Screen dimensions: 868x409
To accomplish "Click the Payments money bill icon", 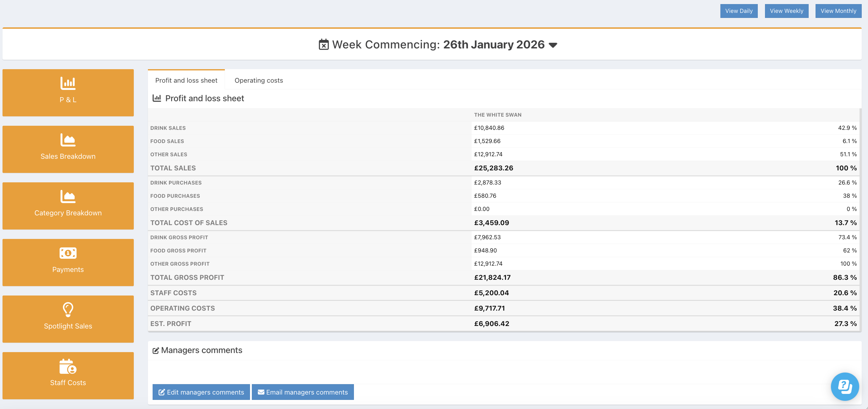I will point(68,253).
